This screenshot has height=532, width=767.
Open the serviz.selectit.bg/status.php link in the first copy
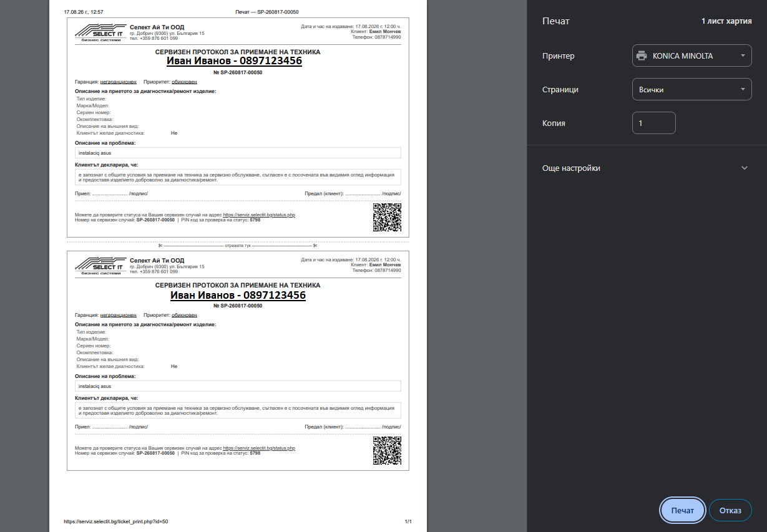click(x=259, y=215)
